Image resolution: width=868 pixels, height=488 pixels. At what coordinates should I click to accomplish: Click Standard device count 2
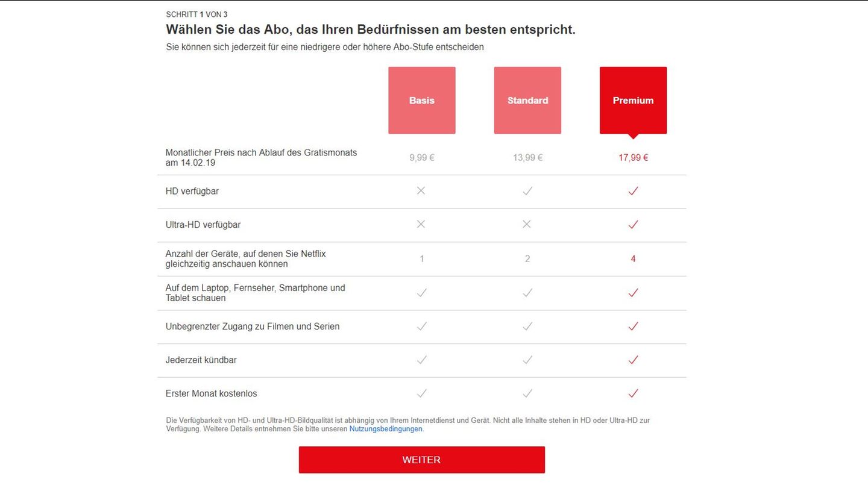(527, 259)
